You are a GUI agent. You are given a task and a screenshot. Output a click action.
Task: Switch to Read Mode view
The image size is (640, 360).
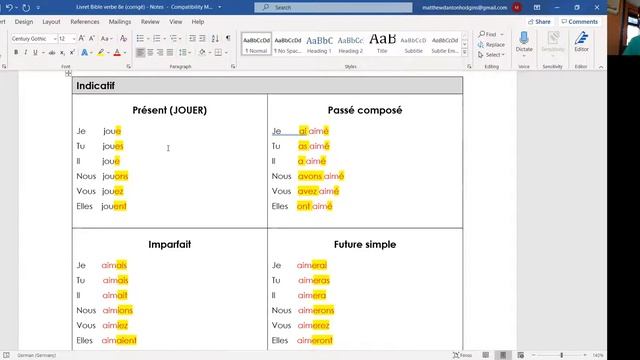(x=485, y=355)
